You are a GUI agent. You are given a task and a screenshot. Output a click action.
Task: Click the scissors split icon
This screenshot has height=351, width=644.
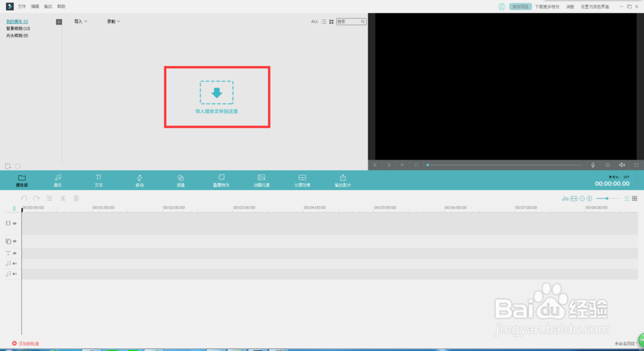click(x=63, y=198)
